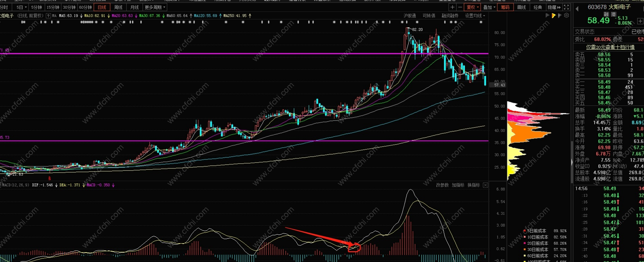This screenshot has width=644, height=262.
Task: Open the 复权 adjustment dropdown
Action: point(473,7)
